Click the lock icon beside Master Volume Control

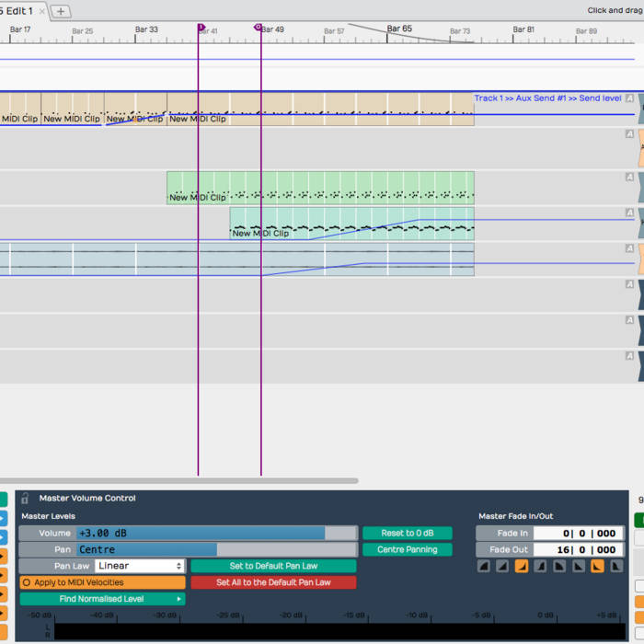[x=26, y=498]
